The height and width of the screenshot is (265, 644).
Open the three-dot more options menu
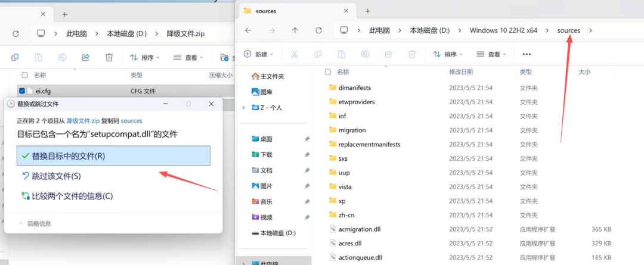tap(526, 54)
